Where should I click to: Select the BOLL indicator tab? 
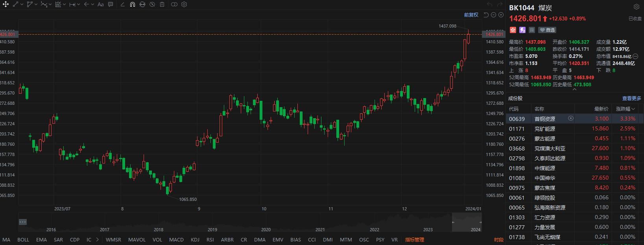pyautogui.click(x=23, y=239)
